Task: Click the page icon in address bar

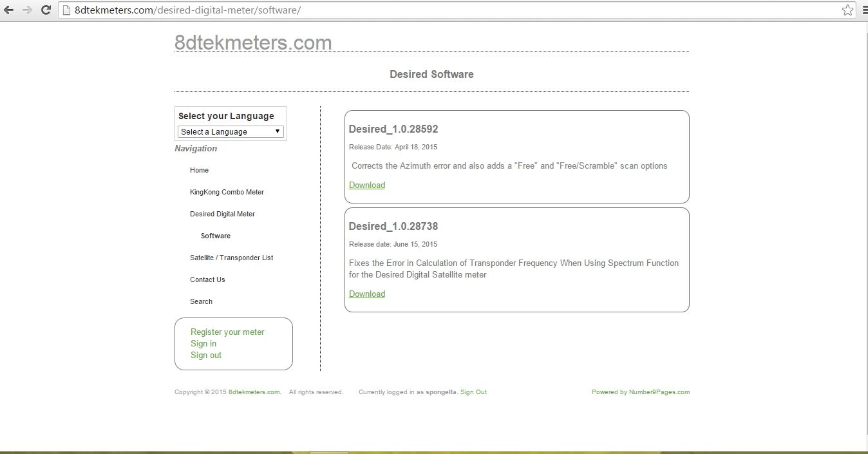Action: [66, 10]
